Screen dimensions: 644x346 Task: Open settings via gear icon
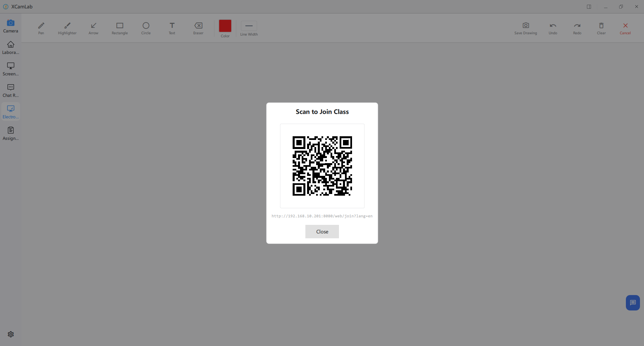(11, 334)
